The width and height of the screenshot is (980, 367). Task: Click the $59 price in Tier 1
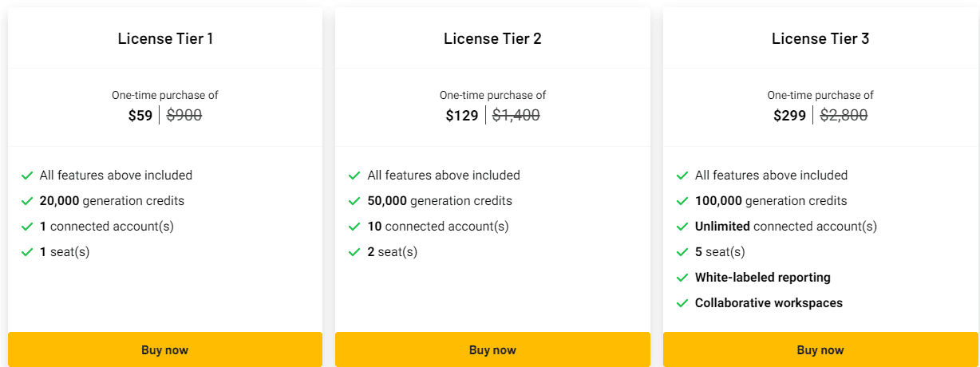140,116
